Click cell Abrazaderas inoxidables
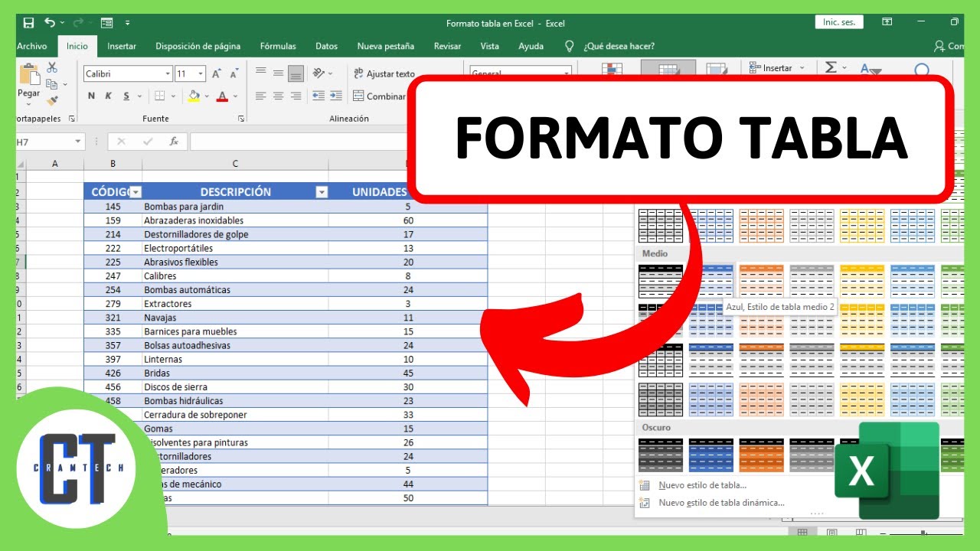Viewport: 980px width, 551px height. pos(235,220)
